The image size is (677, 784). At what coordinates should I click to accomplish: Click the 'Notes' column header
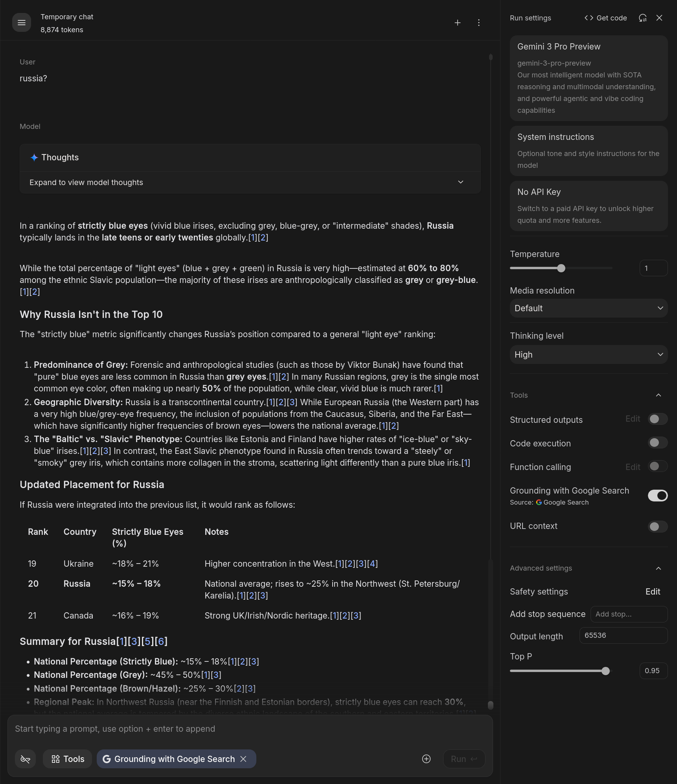217,532
